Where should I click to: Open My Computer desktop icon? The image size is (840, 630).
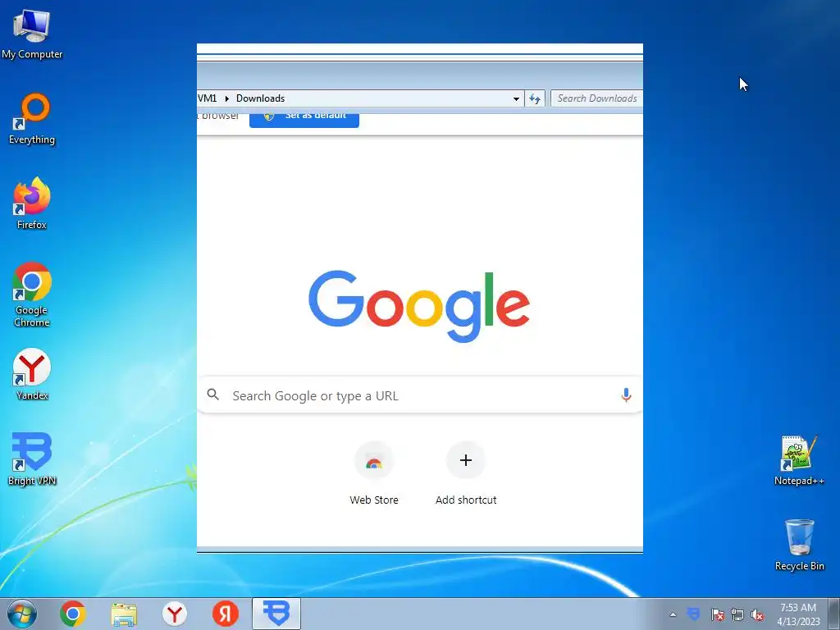pyautogui.click(x=32, y=33)
